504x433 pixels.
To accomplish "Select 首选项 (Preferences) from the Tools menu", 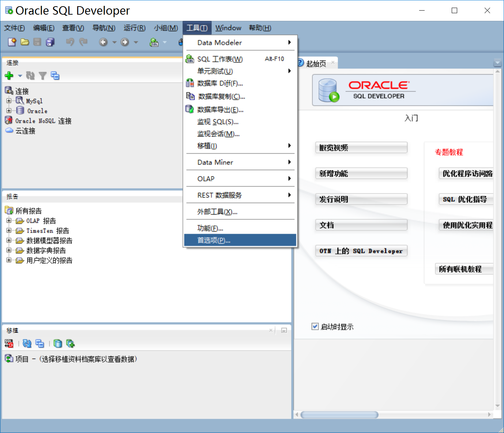I will click(240, 240).
